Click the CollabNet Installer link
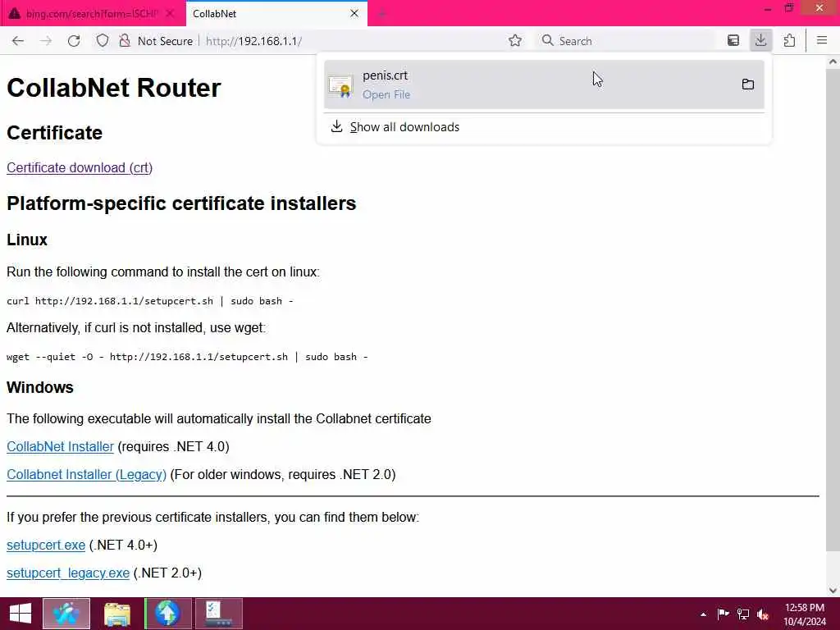This screenshot has height=630, width=840. 60,447
